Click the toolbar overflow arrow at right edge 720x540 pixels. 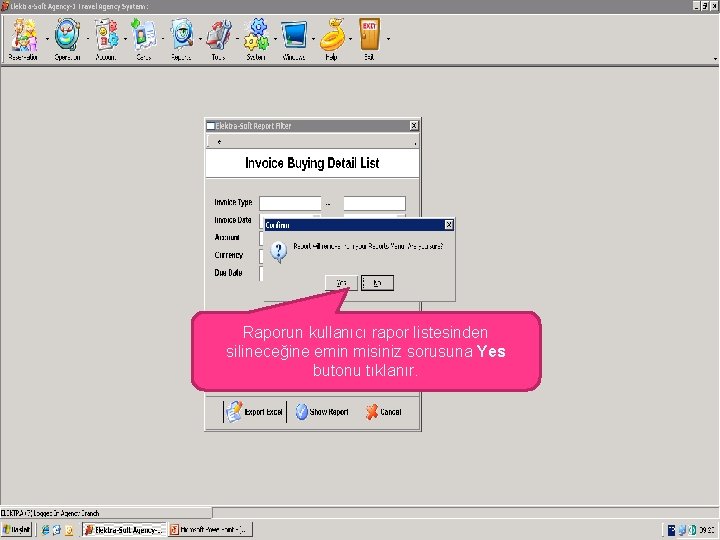click(715, 58)
